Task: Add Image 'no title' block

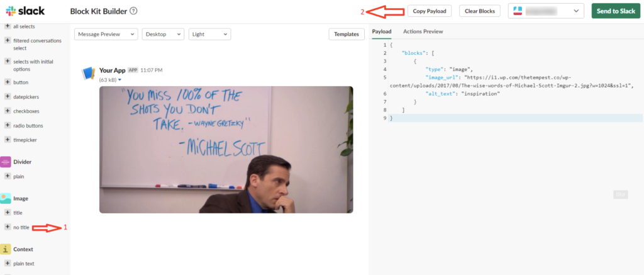Action: [8, 227]
